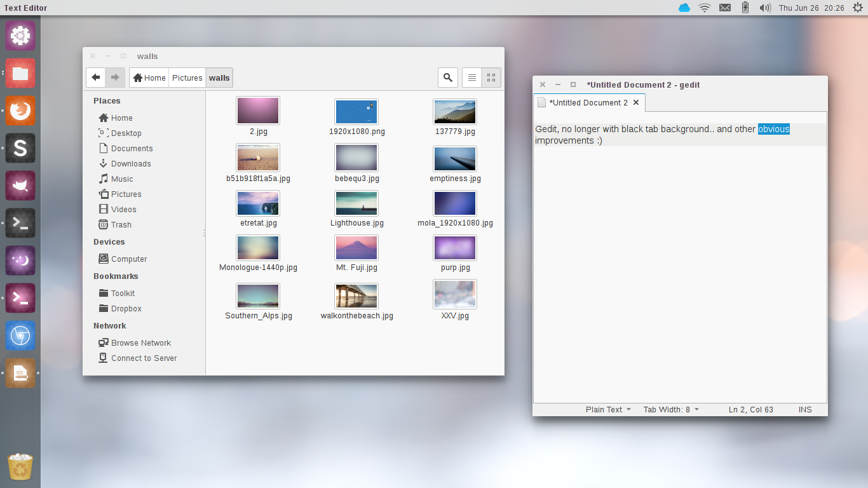
Task: Select the 137779.jpg thumbnail
Action: coord(455,112)
